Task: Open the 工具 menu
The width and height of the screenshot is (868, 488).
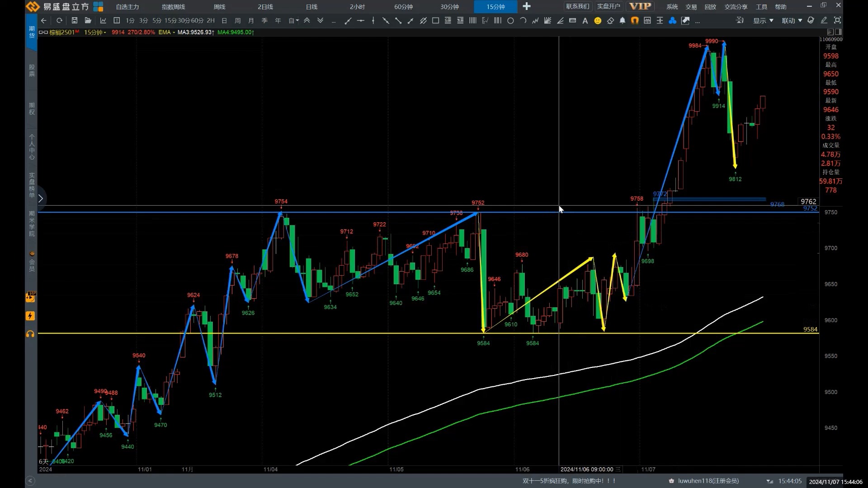Action: click(762, 7)
